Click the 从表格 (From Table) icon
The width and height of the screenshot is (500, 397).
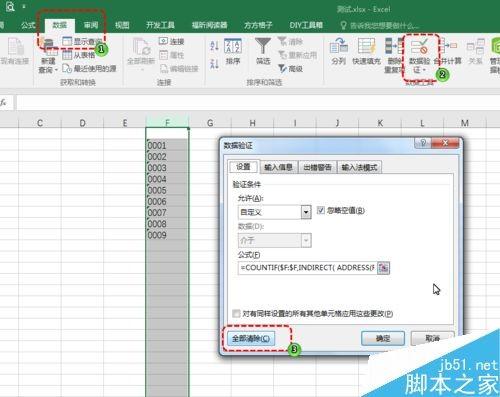(67, 55)
